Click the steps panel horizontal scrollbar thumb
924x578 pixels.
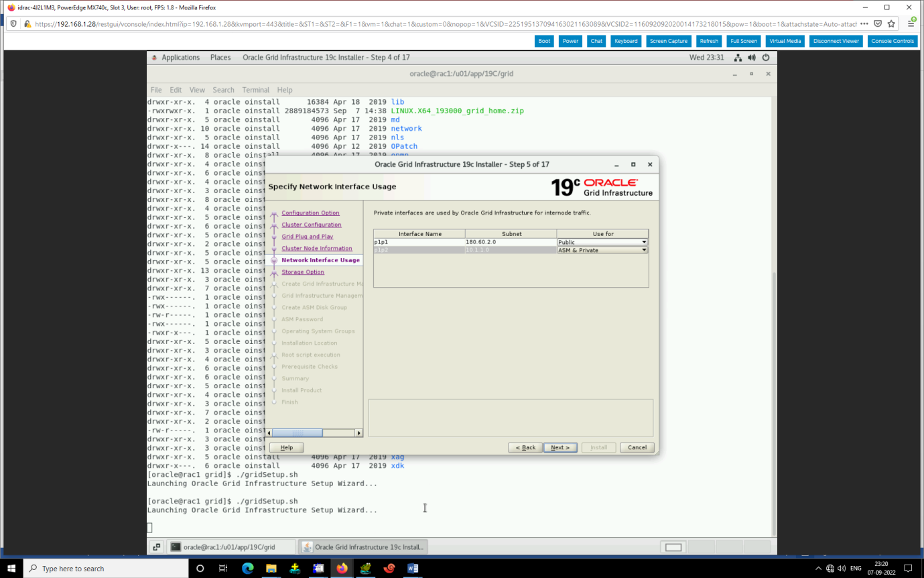click(x=299, y=433)
